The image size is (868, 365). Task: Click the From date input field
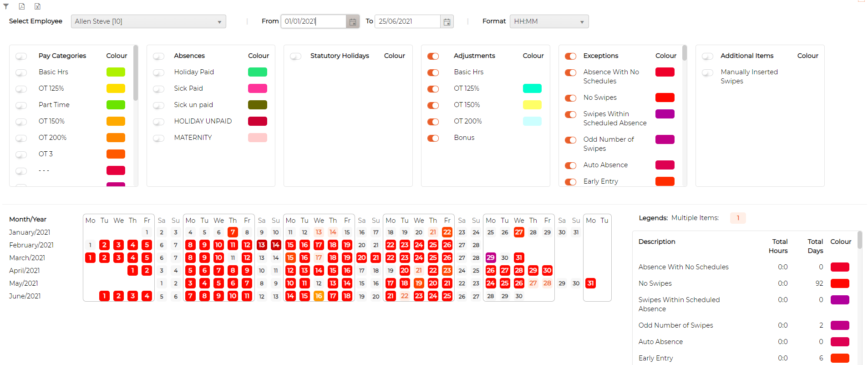(x=314, y=21)
